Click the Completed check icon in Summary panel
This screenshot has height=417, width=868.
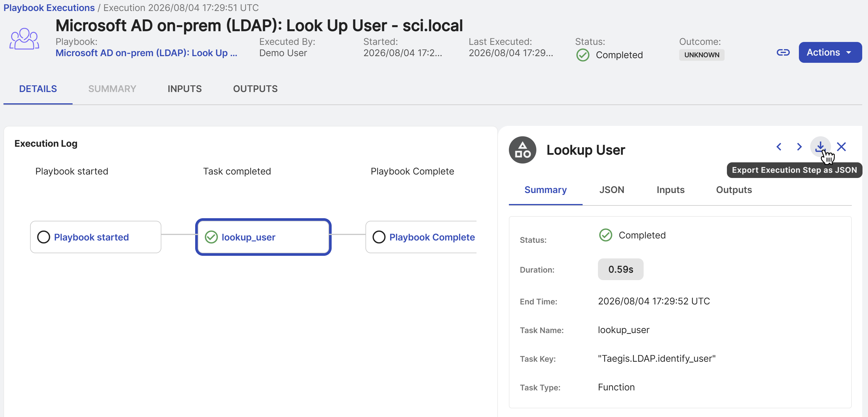click(x=605, y=235)
